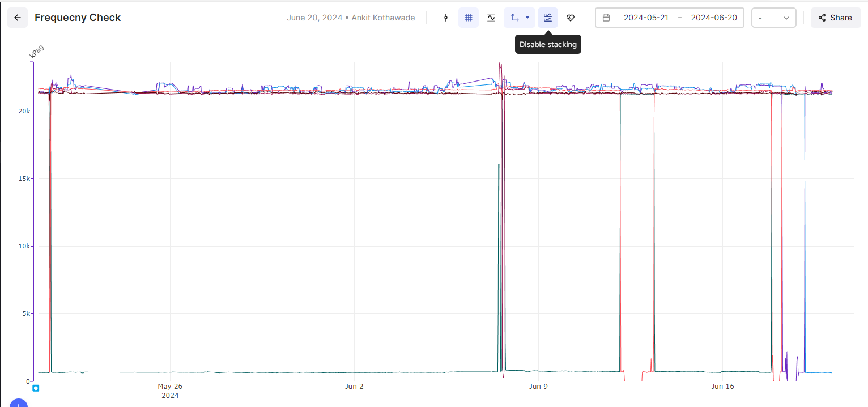Screen dimensions: 868x407
Task: Toggle the data point markers icon
Action: pyautogui.click(x=446, y=18)
